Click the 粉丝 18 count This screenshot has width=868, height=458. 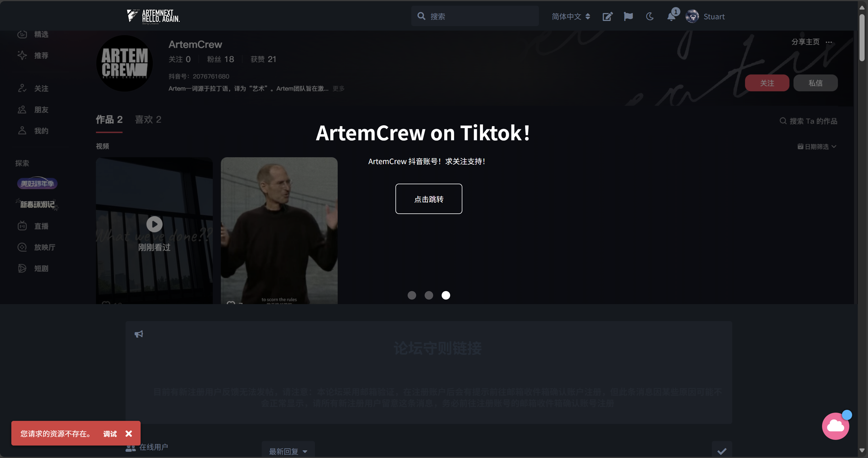coord(220,59)
